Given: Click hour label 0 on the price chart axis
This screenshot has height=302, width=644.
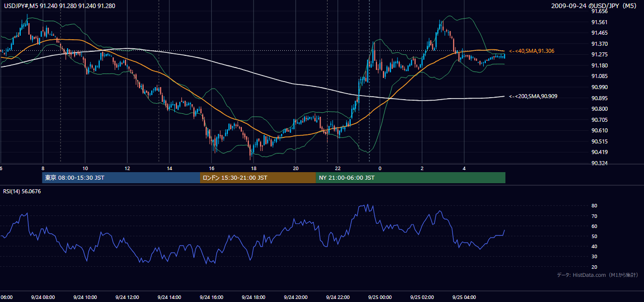Looking at the screenshot, I should [x=380, y=168].
